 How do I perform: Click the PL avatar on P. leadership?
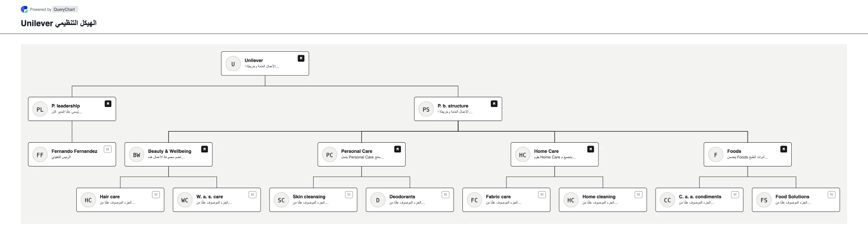tap(40, 110)
